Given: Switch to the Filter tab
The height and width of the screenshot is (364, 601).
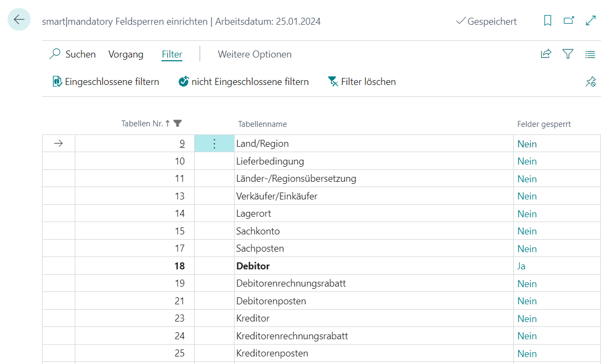Looking at the screenshot, I should pos(172,54).
